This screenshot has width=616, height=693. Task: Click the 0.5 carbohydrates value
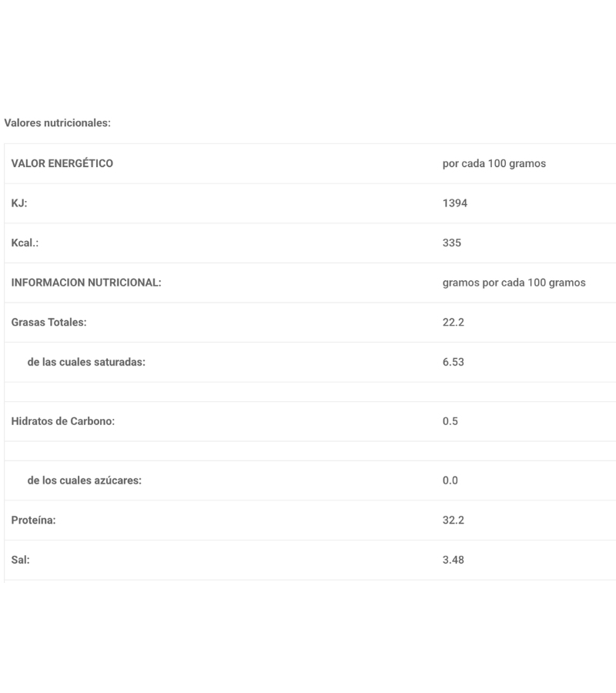(450, 421)
